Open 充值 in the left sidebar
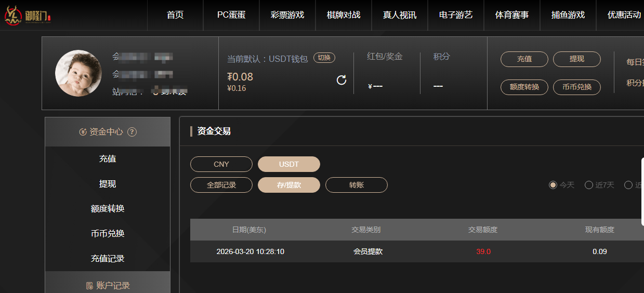644x293 pixels. pos(108,159)
